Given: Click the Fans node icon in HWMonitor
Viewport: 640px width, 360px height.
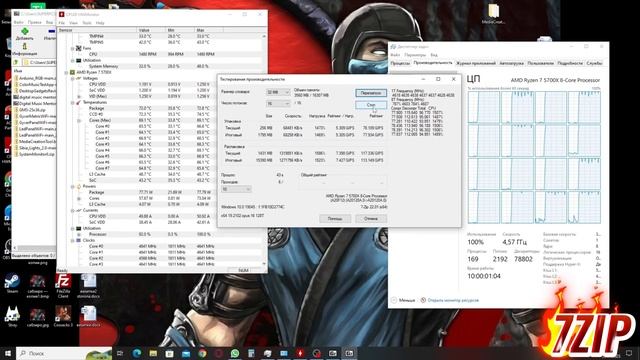Looking at the screenshot, I should pos(79,48).
